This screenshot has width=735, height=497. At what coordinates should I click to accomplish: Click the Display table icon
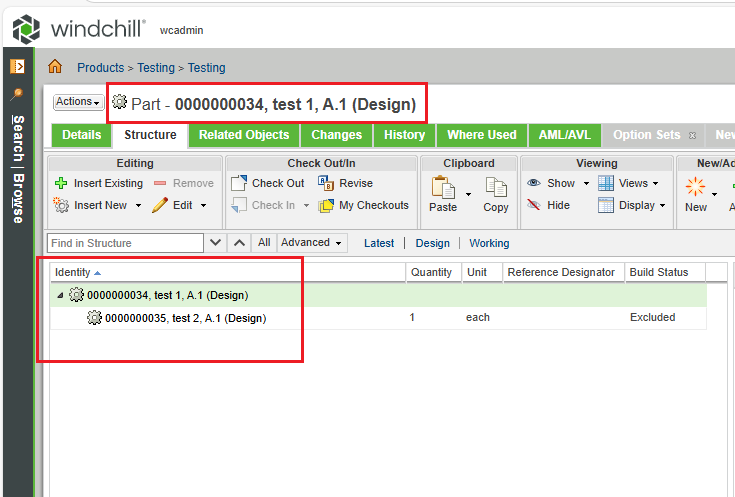(x=606, y=205)
